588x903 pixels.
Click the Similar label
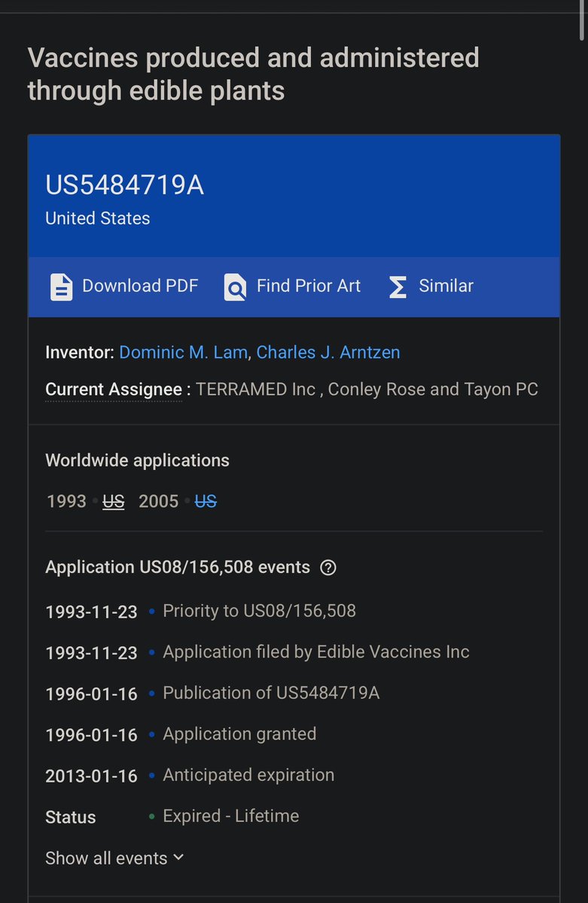[446, 285]
